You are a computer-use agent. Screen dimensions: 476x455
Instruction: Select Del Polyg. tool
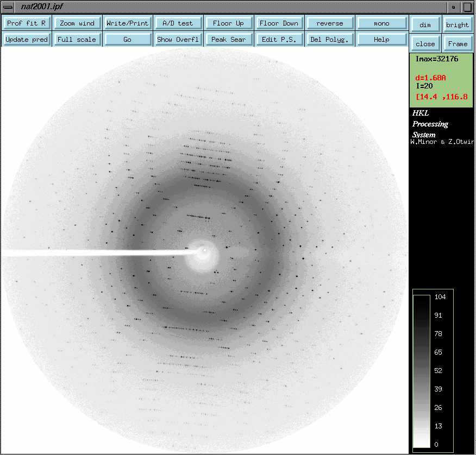tap(329, 40)
